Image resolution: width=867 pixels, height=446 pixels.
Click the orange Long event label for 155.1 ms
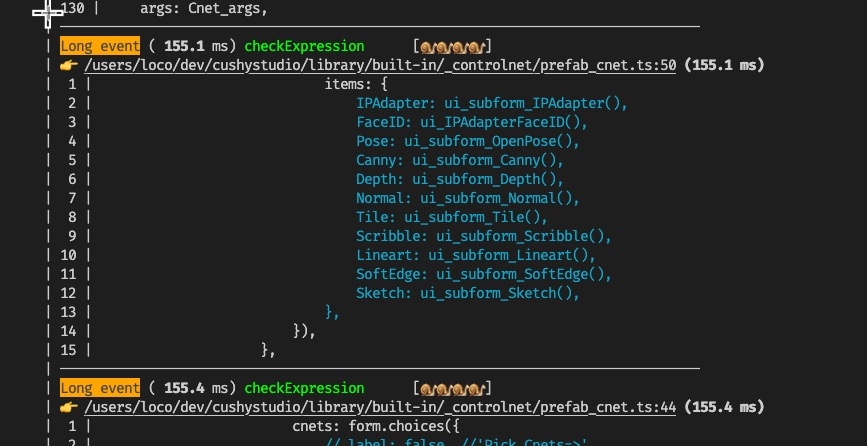100,46
